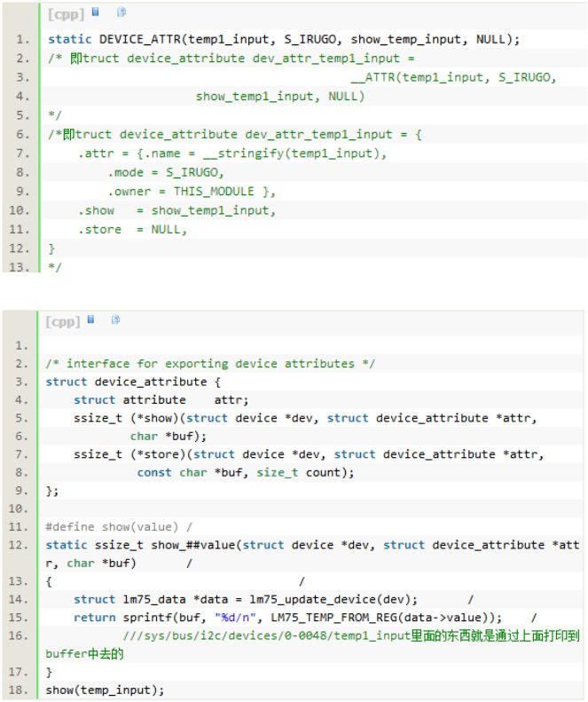This screenshot has height=702, width=588.
Task: Click the [cpp] label above DEVICE_ATTR code
Action: click(66, 14)
